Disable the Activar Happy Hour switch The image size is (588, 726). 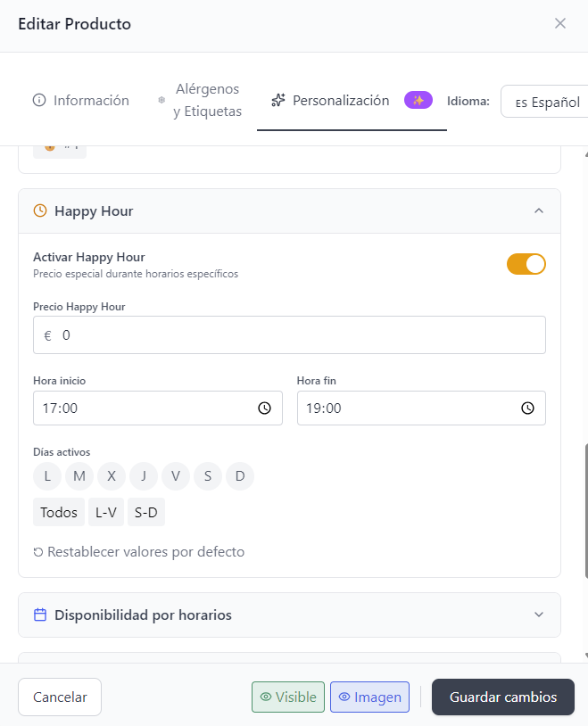click(x=526, y=264)
